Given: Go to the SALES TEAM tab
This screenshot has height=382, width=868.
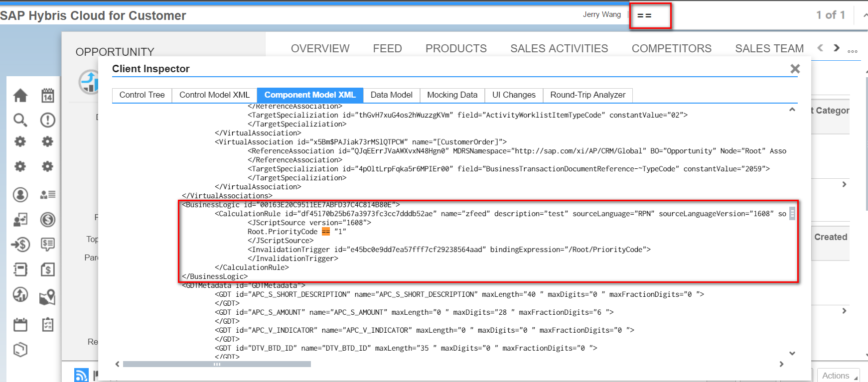Looking at the screenshot, I should tap(769, 48).
